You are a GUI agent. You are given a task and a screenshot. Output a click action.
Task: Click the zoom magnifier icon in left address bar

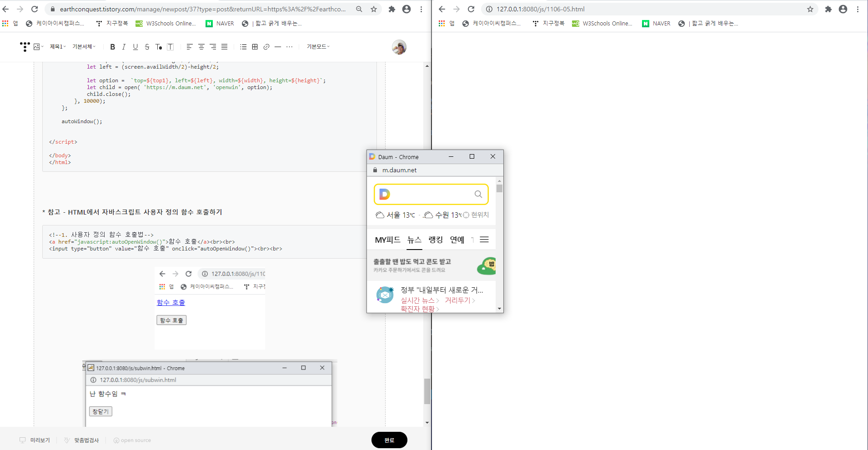click(359, 9)
